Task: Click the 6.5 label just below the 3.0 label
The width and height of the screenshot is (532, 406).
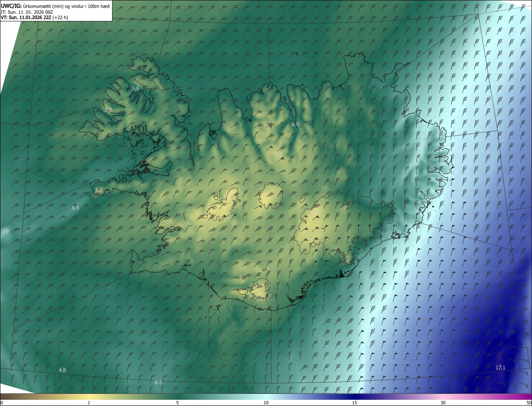Action: tap(75, 208)
